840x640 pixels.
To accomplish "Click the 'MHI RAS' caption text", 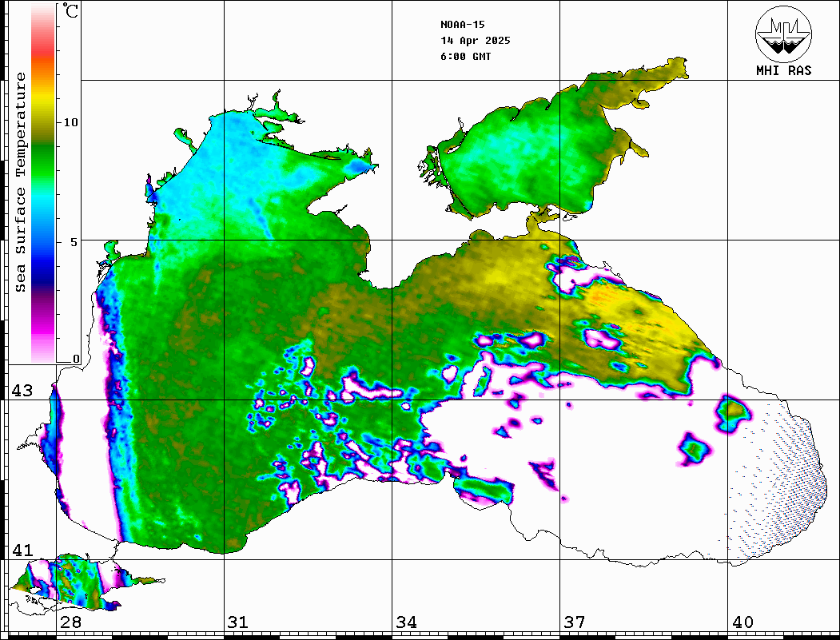I will [x=784, y=70].
